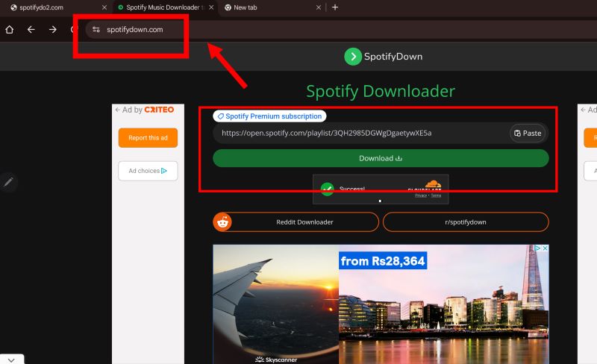Switch to the Spotify Music Downloader tab
This screenshot has height=364, width=597.
click(x=163, y=7)
